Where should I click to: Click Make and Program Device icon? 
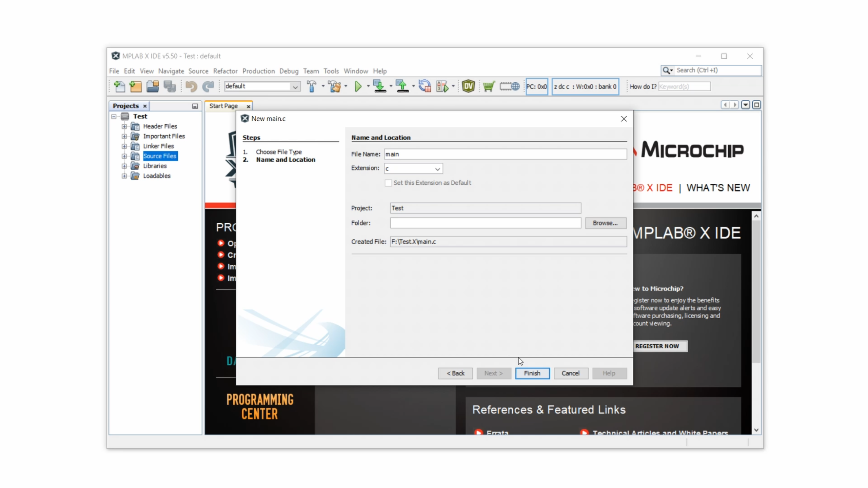pos(379,86)
